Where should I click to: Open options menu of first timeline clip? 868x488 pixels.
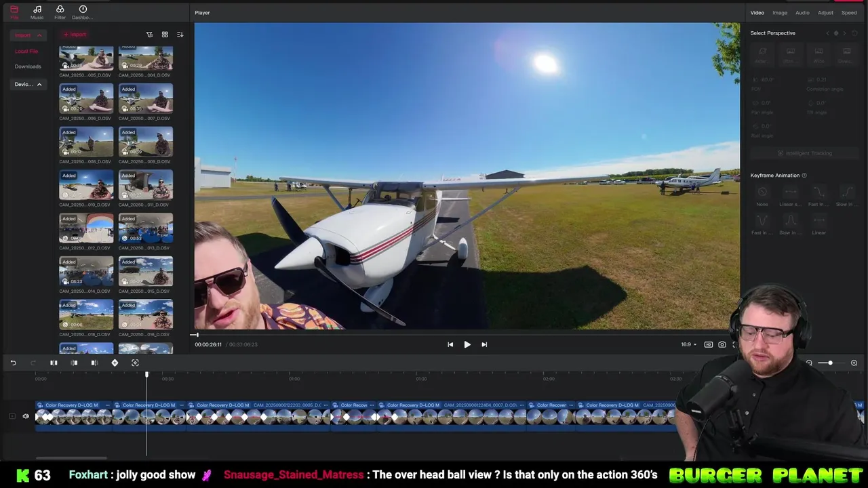tap(108, 405)
